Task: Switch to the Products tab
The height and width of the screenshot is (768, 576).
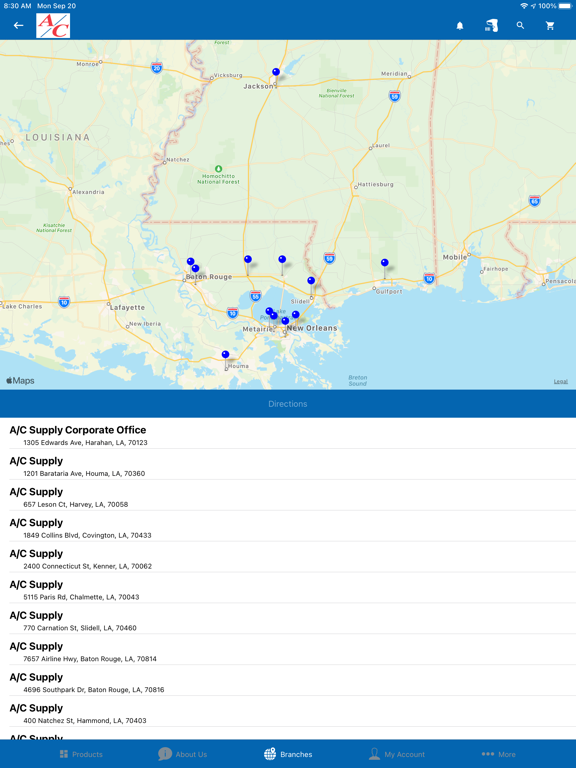Action: click(x=81, y=754)
